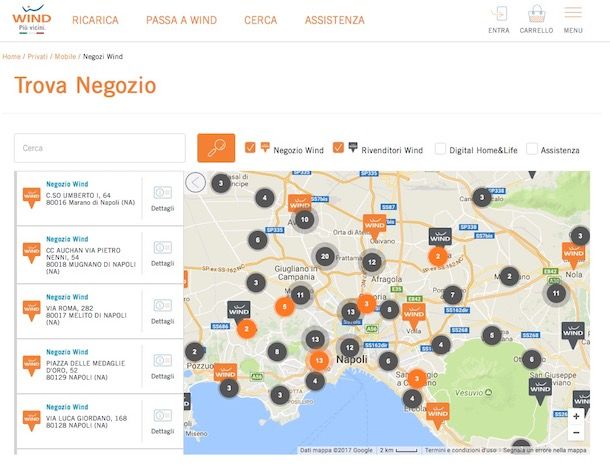Click the address VIA LUCA GIORDANO, 168

[86, 418]
